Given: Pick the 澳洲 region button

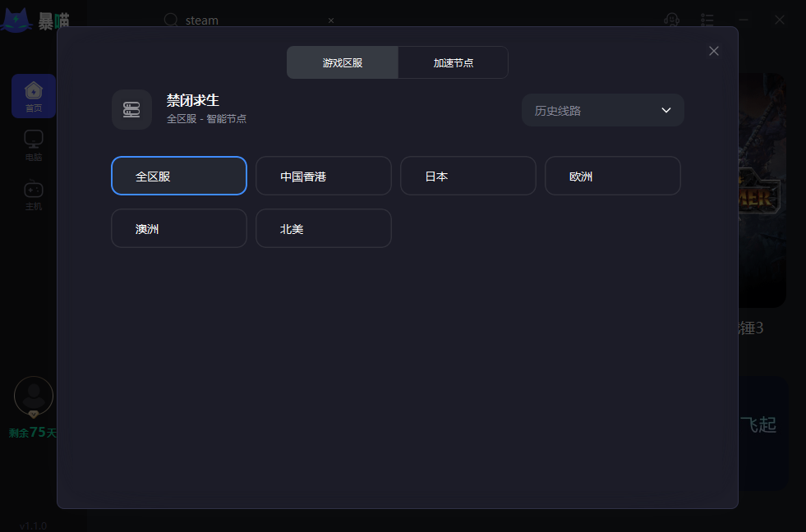Looking at the screenshot, I should tap(179, 228).
